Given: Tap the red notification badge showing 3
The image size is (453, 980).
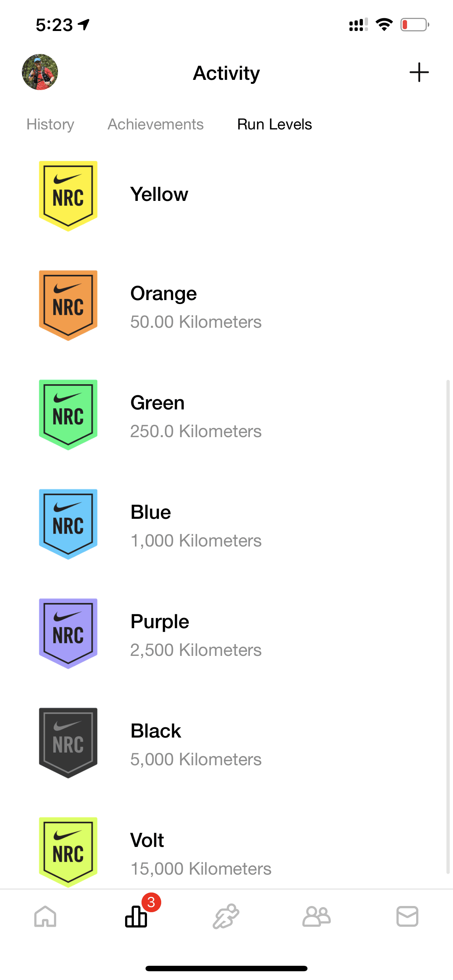Looking at the screenshot, I should (x=151, y=902).
